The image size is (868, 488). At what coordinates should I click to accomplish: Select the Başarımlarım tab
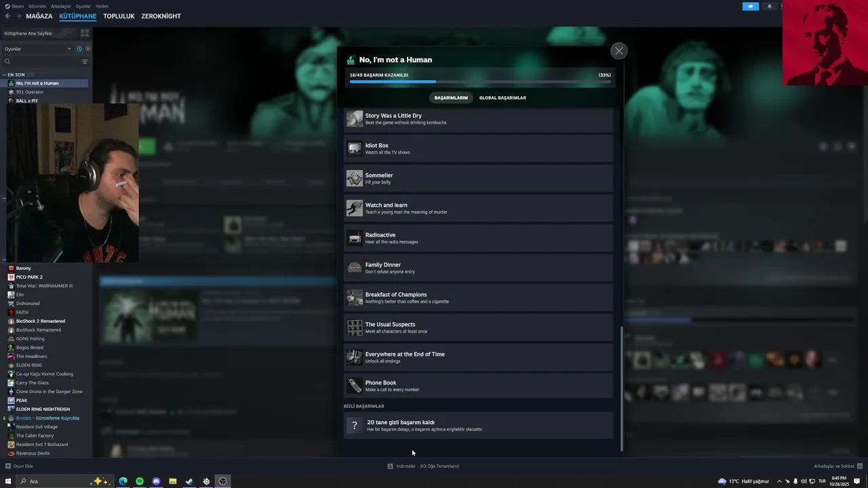pos(451,98)
